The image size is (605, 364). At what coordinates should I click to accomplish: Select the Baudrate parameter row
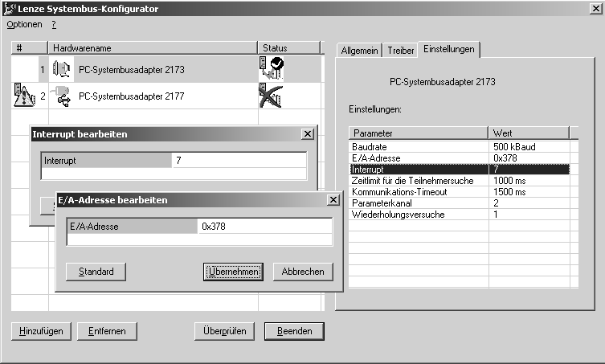coord(419,147)
